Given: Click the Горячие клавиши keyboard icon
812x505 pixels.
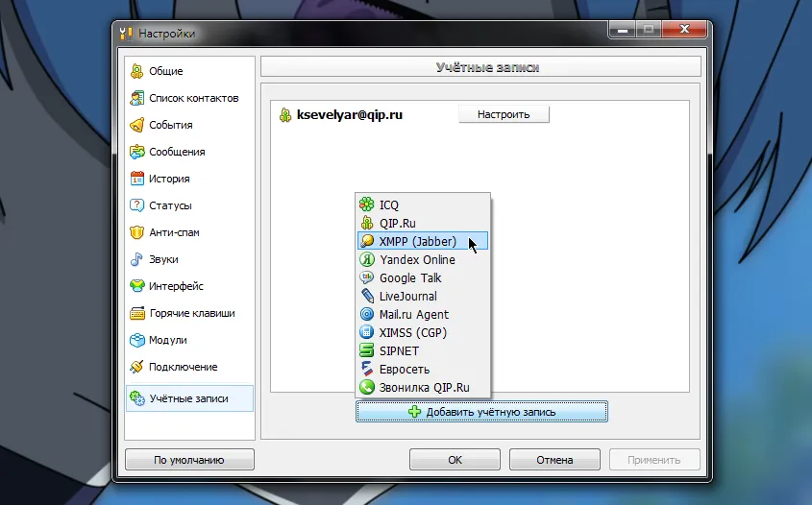Looking at the screenshot, I should (x=137, y=313).
